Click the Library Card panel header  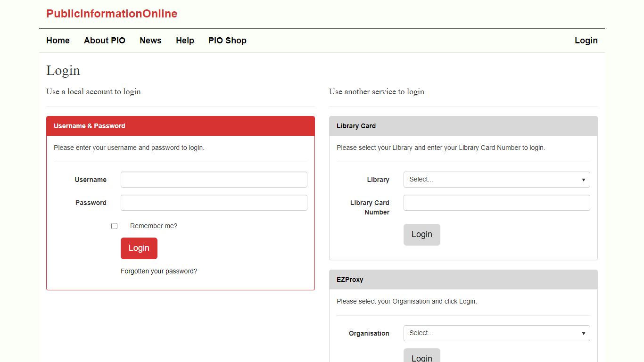coord(463,126)
